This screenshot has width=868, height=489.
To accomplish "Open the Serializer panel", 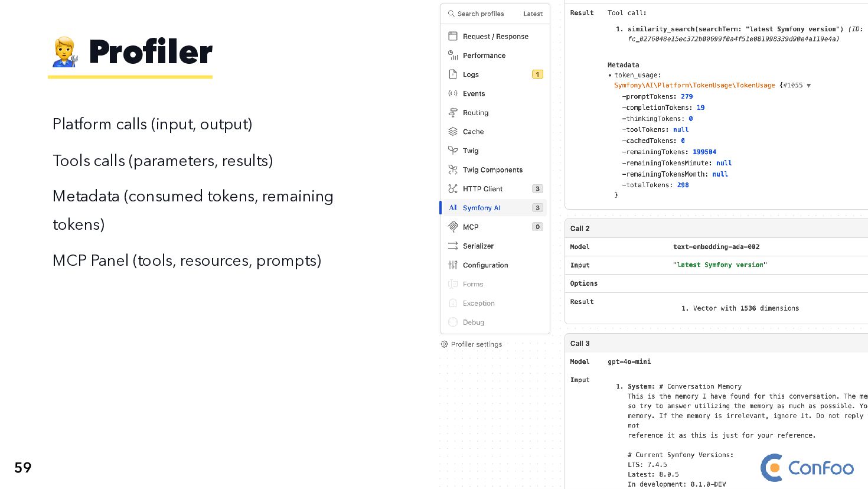I will pyautogui.click(x=495, y=246).
